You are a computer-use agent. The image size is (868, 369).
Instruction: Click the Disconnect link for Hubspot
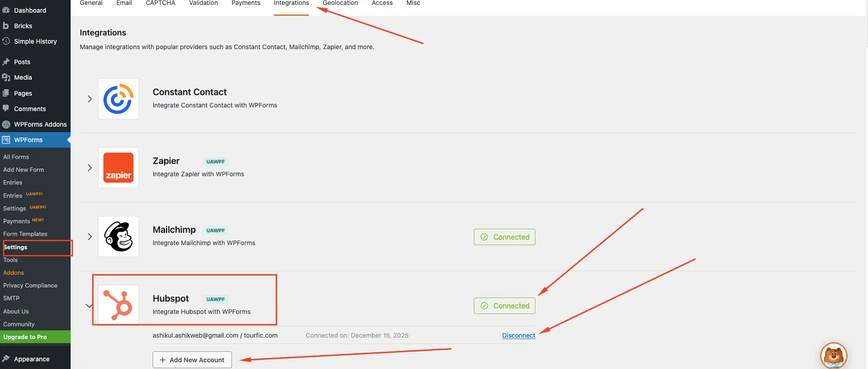(518, 335)
